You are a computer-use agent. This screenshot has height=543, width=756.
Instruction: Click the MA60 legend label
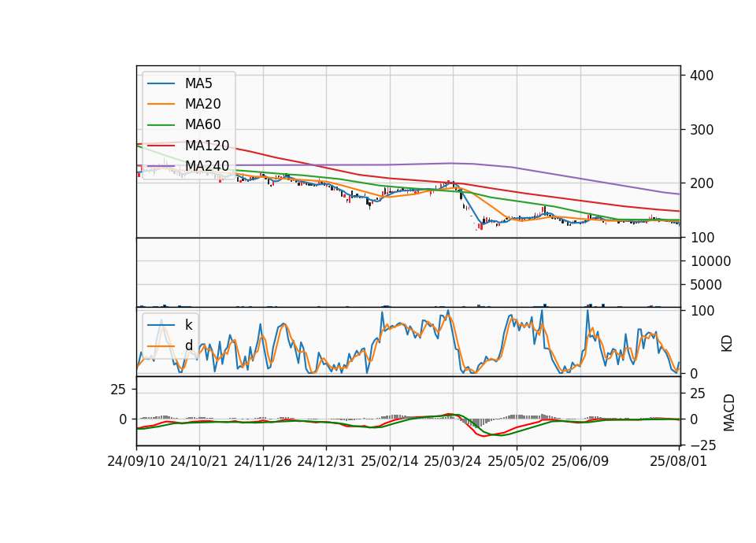(202, 124)
